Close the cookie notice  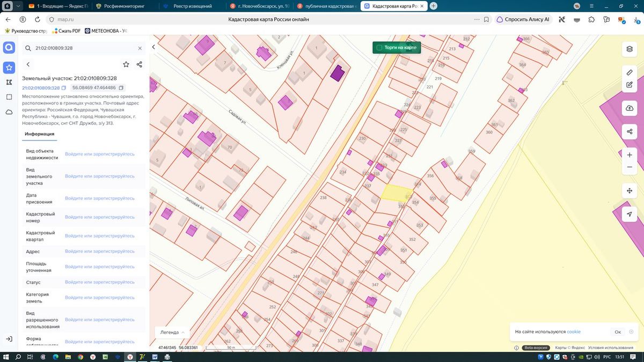pyautogui.click(x=632, y=332)
